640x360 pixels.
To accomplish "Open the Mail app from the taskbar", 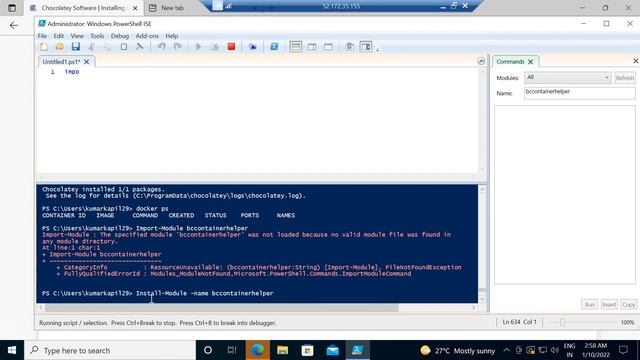I will point(333,350).
